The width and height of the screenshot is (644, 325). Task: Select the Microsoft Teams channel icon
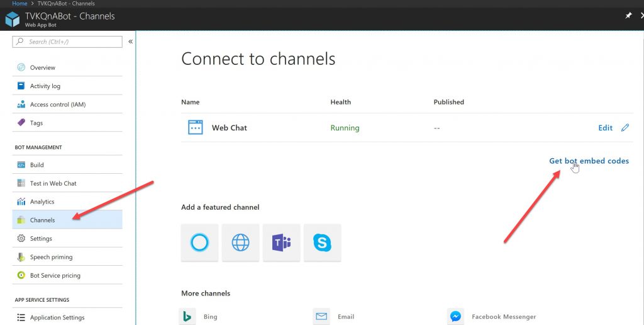click(x=281, y=242)
